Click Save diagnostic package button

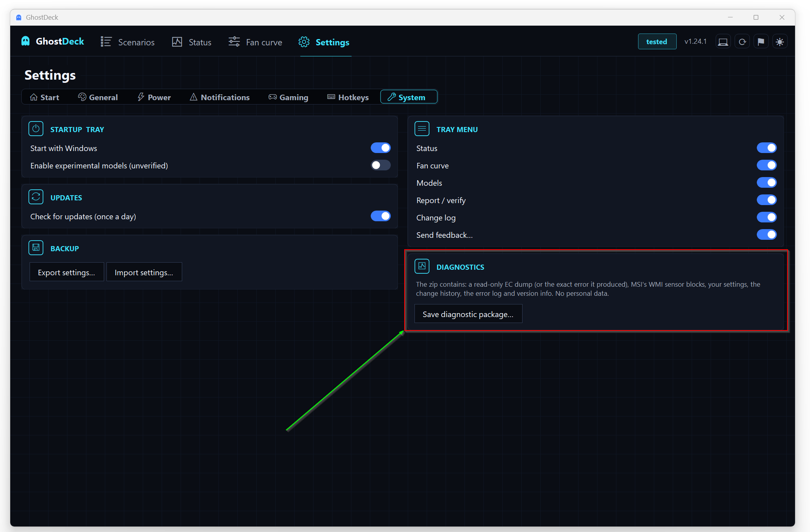468,314
